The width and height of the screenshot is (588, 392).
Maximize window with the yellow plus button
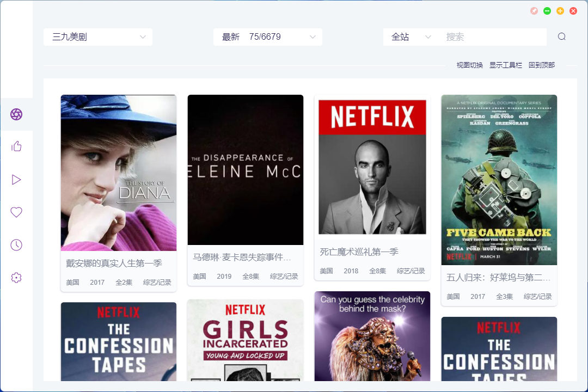click(560, 11)
